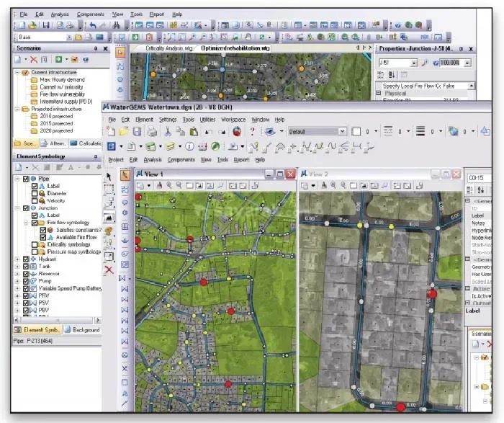Click the red compute ball icon in WaterGEMS toolbar
The width and height of the screenshot is (504, 423).
point(237,131)
